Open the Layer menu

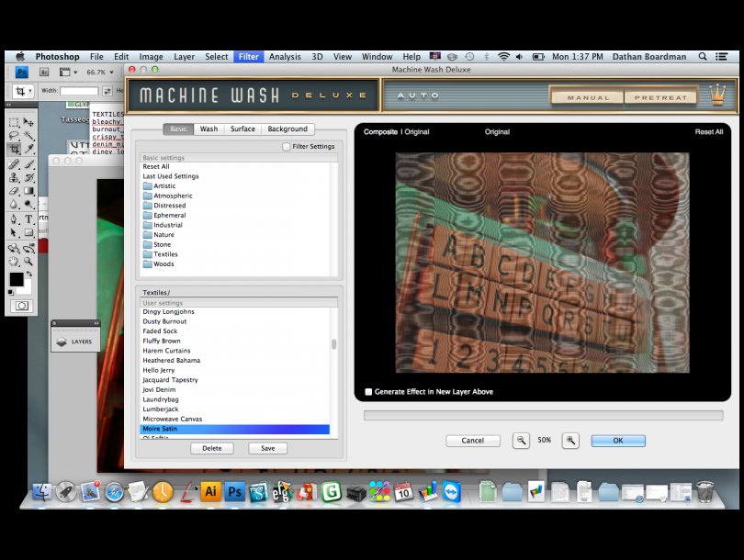pyautogui.click(x=184, y=56)
